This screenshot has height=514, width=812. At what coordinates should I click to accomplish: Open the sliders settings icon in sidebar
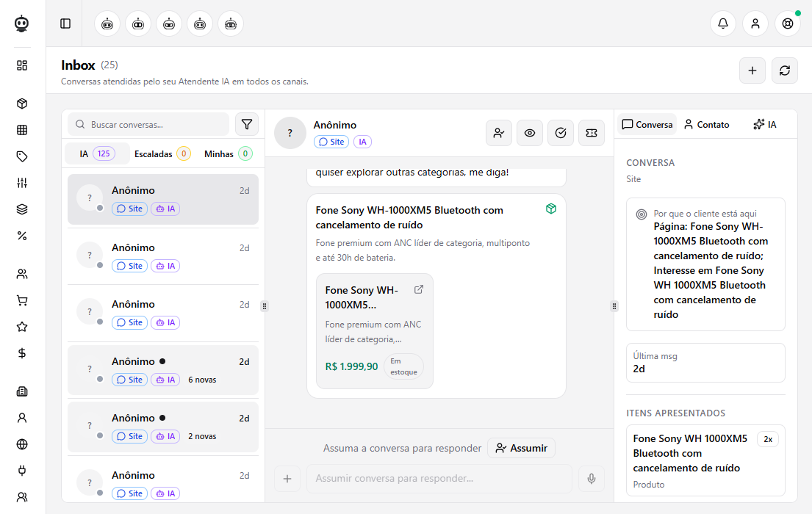pyautogui.click(x=22, y=183)
